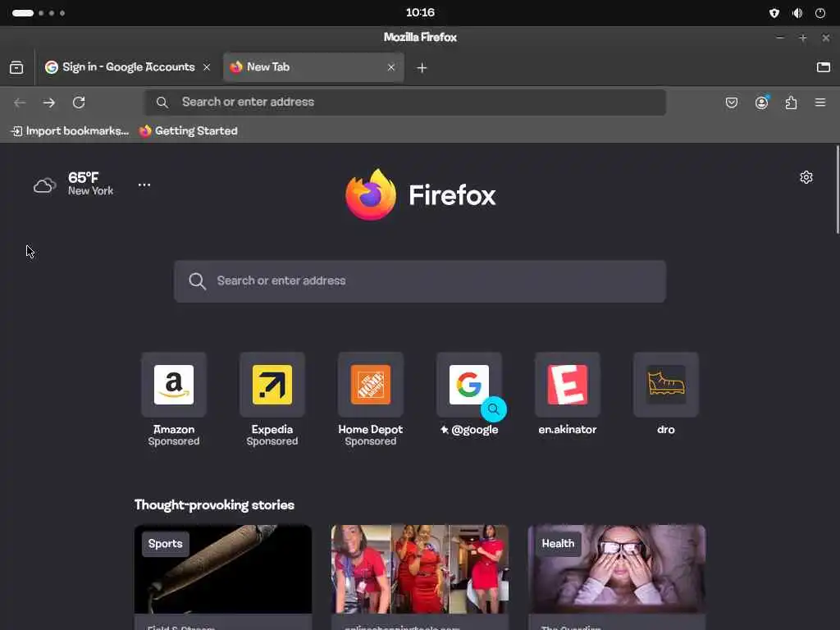
Task: Click the Thought-provoking stories heading
Action: pyautogui.click(x=214, y=505)
